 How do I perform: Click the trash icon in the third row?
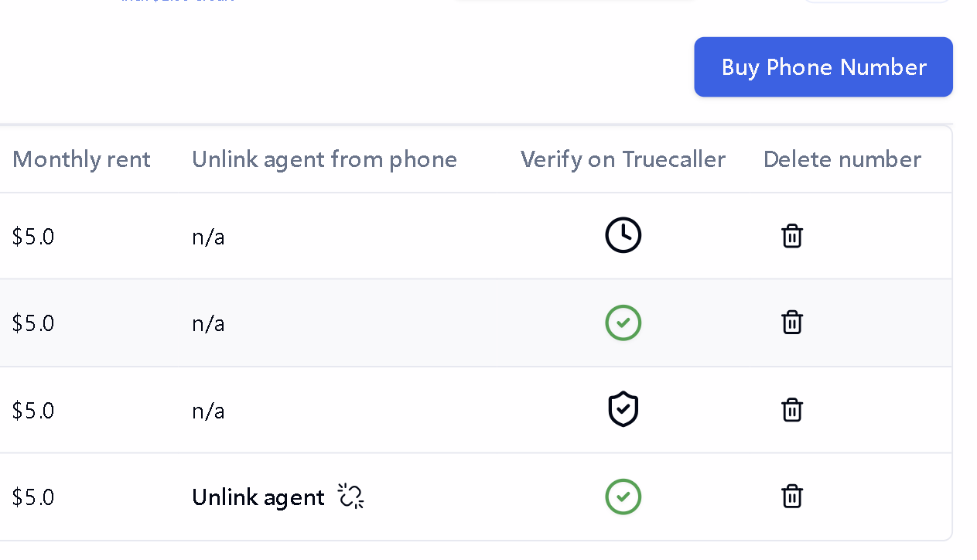click(792, 410)
